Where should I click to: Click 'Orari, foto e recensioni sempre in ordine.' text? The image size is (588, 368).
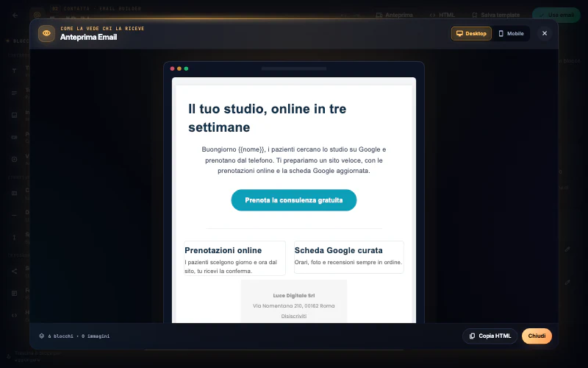(348, 262)
